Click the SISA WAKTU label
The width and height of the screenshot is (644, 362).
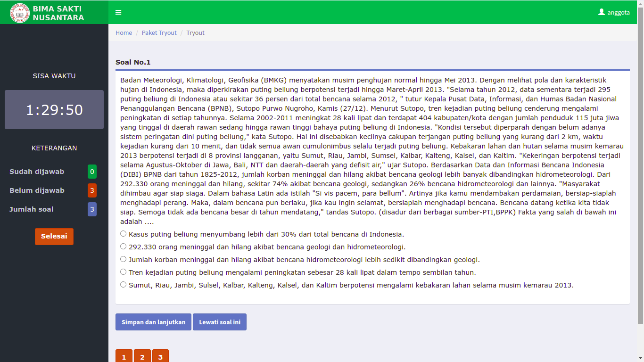click(x=54, y=76)
